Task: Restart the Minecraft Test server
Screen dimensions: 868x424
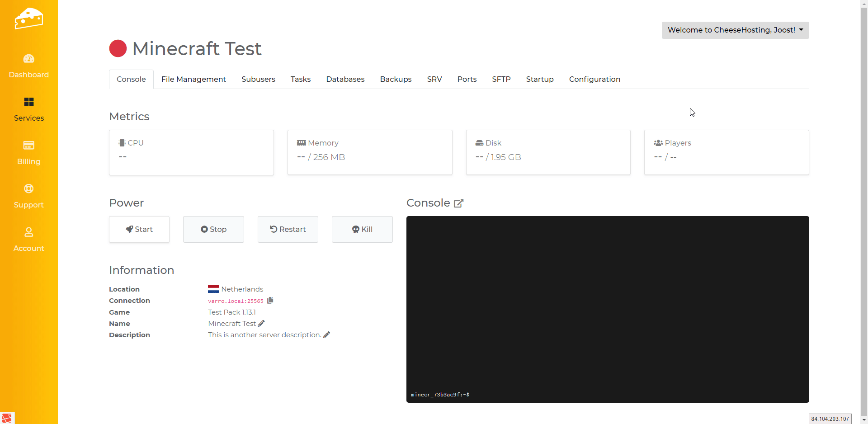Action: 288,229
